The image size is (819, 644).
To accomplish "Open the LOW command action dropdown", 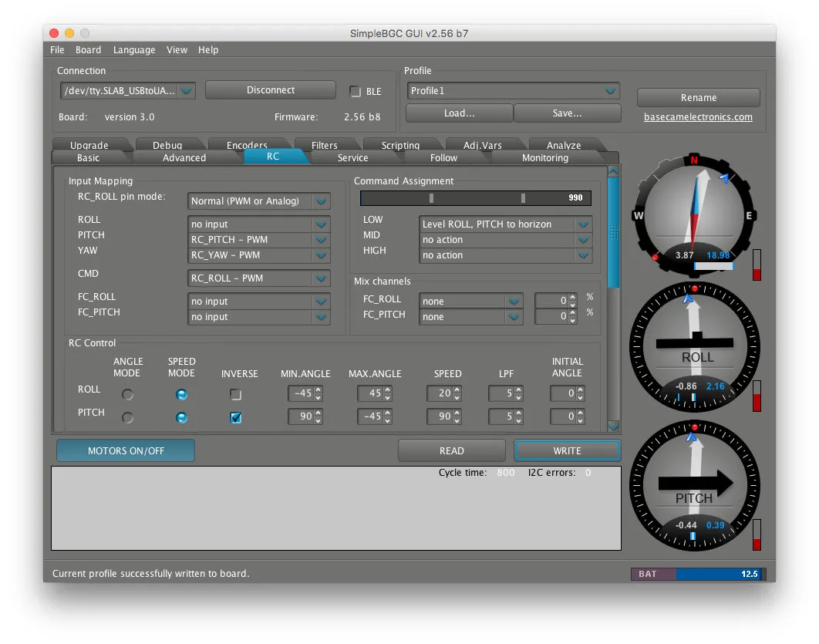I will (506, 224).
